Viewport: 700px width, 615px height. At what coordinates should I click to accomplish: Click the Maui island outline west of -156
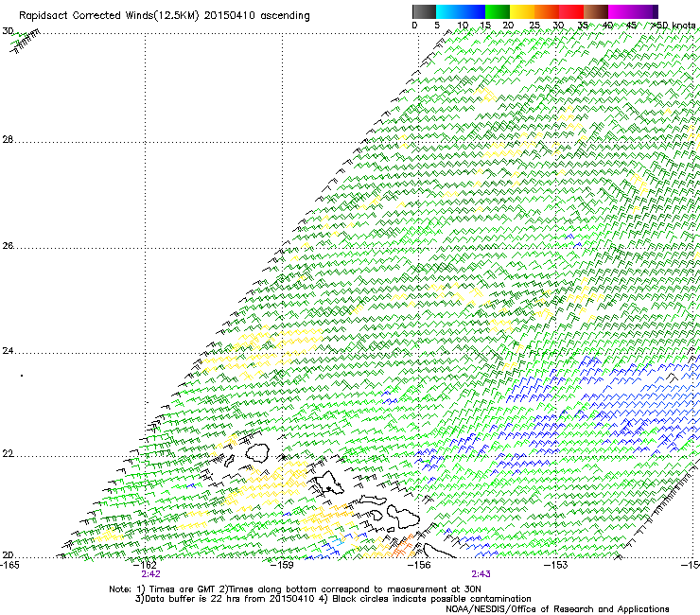point(403,516)
